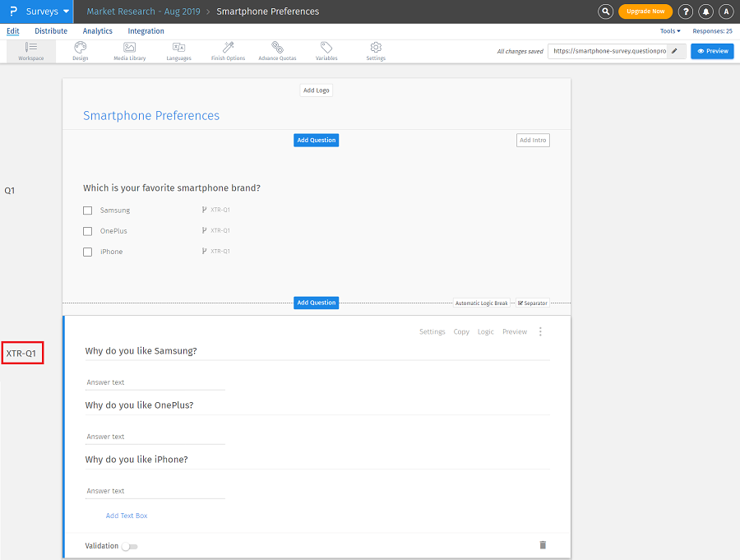Toggle the Separator checkbox
The height and width of the screenshot is (560, 740).
[x=520, y=303]
